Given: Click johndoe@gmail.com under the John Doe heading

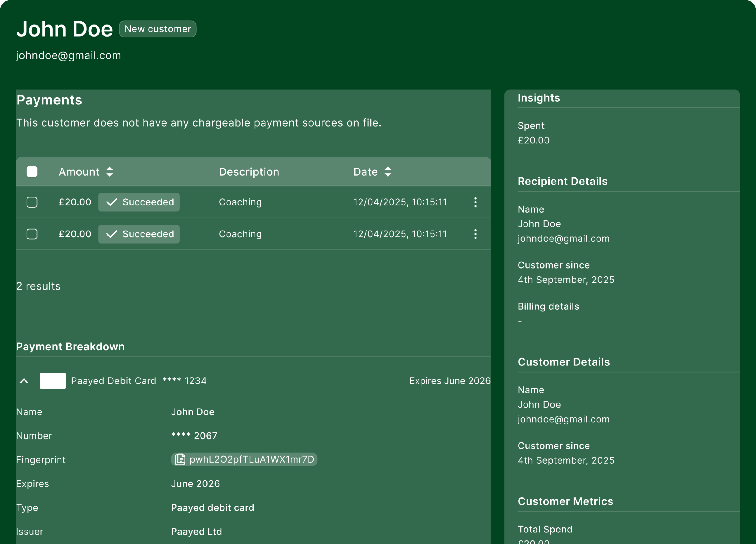Looking at the screenshot, I should pos(69,55).
